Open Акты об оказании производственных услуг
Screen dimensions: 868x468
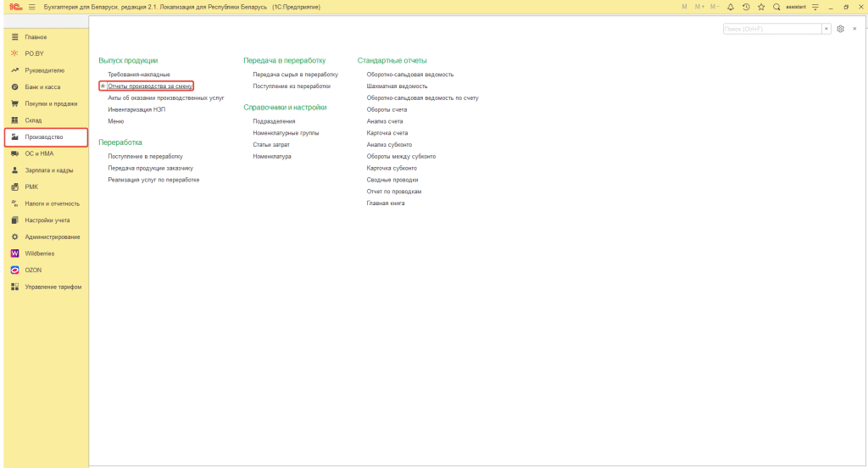[166, 97]
